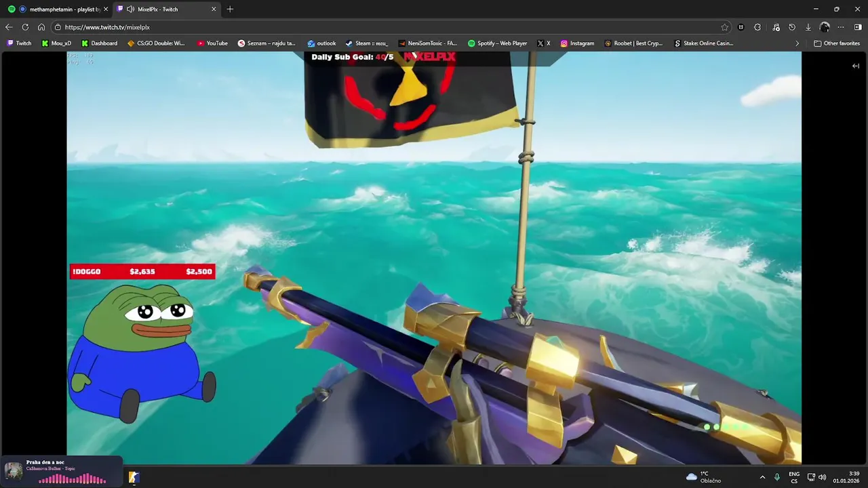The image size is (868, 488).
Task: Exit theatre mode arrow on the stream
Action: 856,66
